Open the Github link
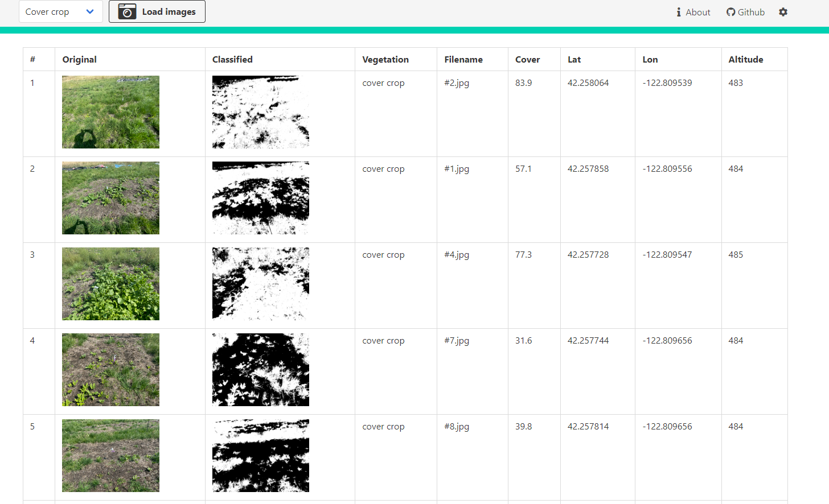Screen dimensions: 829x504 (745, 12)
